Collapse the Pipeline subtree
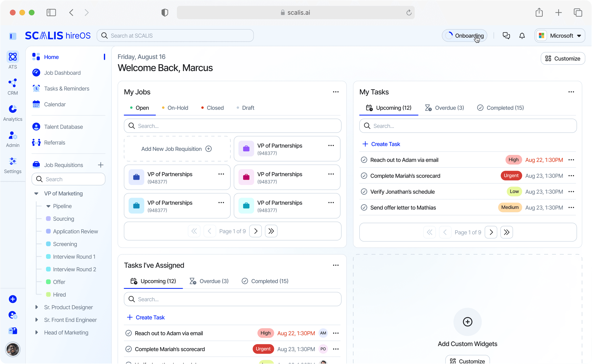Image resolution: width=592 pixels, height=364 pixels. tap(48, 206)
